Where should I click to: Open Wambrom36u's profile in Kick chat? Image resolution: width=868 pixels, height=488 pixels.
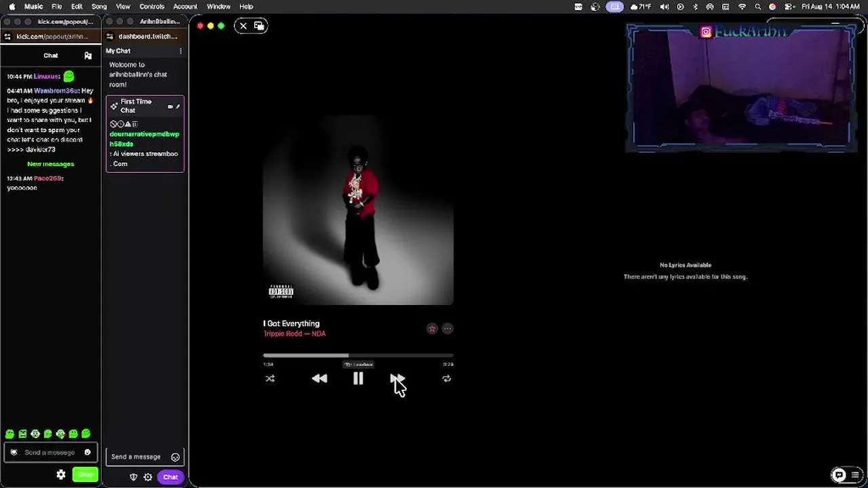(56, 91)
